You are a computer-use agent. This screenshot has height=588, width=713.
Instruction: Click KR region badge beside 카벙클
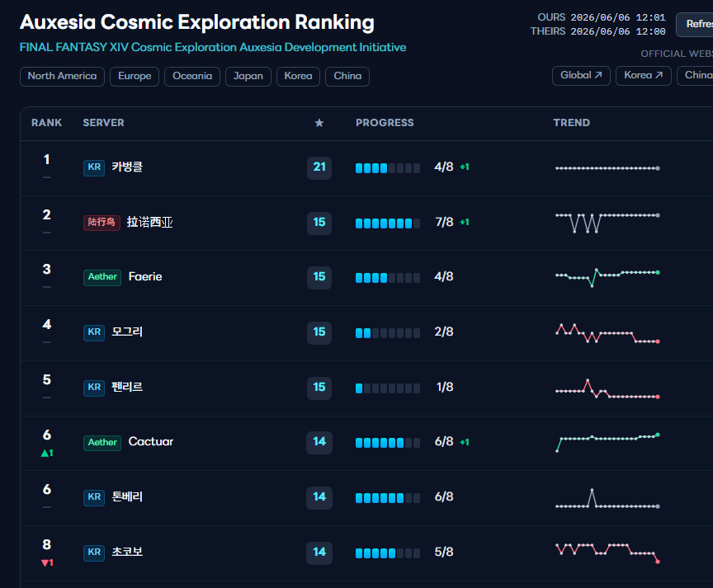coord(94,167)
